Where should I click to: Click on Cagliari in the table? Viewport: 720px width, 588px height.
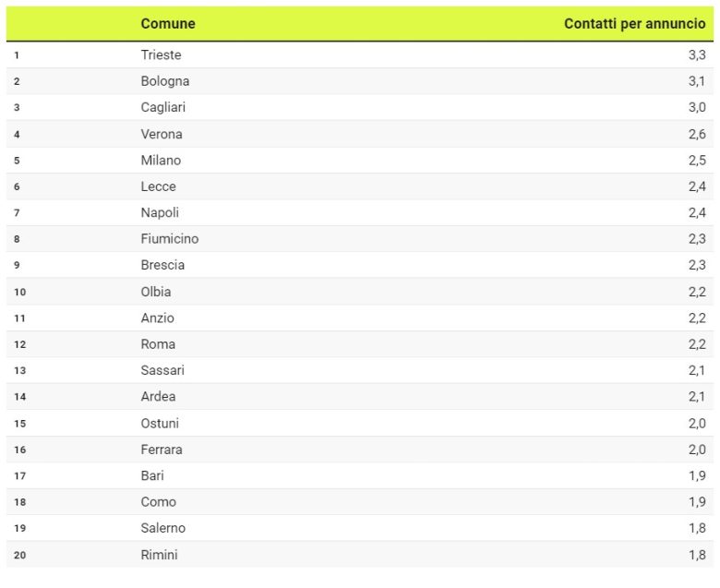coord(163,107)
